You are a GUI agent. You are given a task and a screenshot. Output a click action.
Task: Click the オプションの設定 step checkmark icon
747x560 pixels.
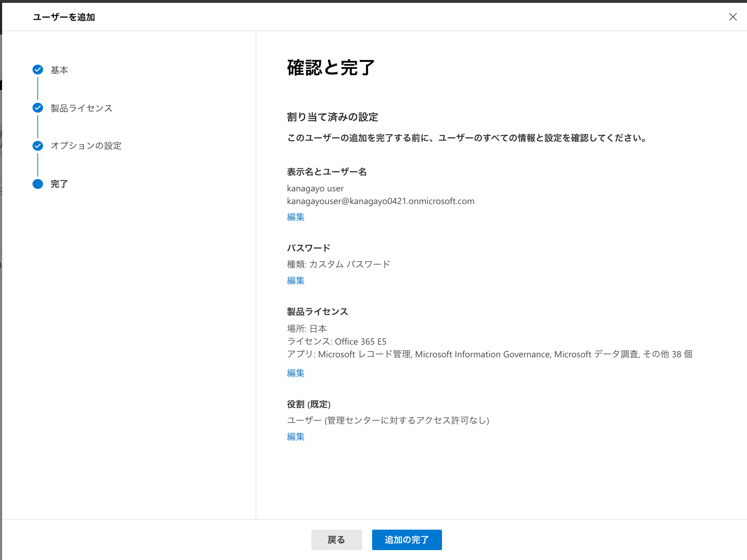(x=38, y=146)
